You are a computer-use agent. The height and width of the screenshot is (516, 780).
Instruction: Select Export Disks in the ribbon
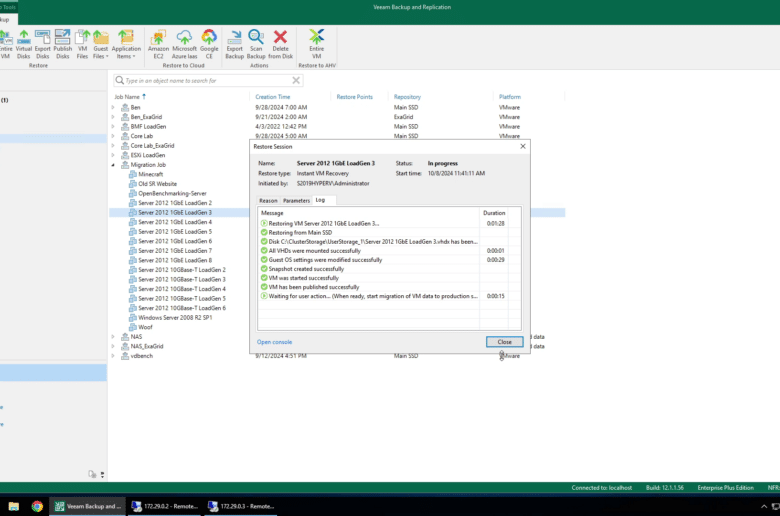[x=42, y=44]
